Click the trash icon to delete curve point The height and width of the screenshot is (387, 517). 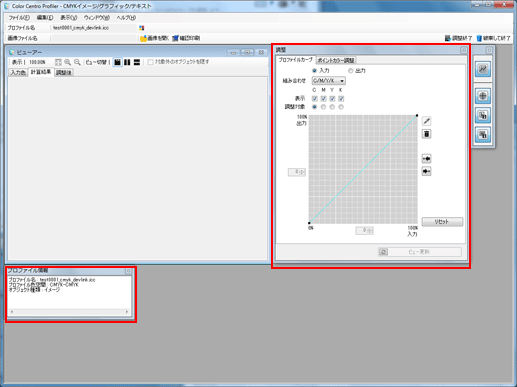tap(426, 134)
